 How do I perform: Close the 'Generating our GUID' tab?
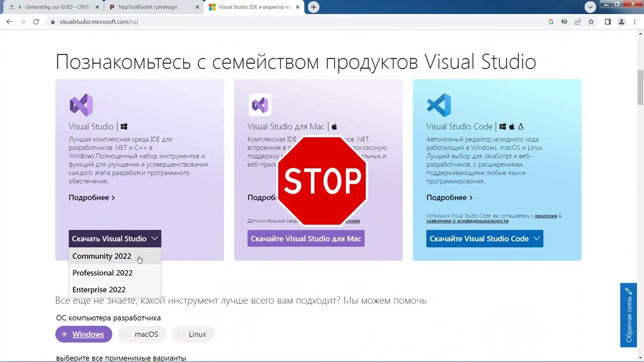pyautogui.click(x=97, y=7)
